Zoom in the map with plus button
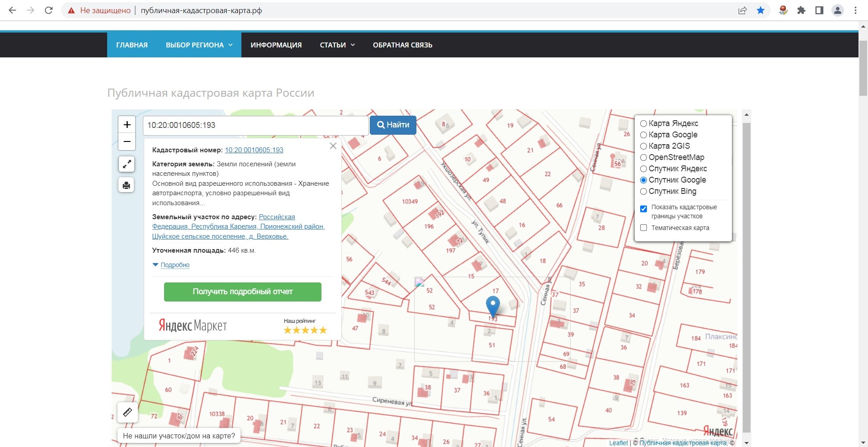The width and height of the screenshot is (868, 447). tap(127, 125)
